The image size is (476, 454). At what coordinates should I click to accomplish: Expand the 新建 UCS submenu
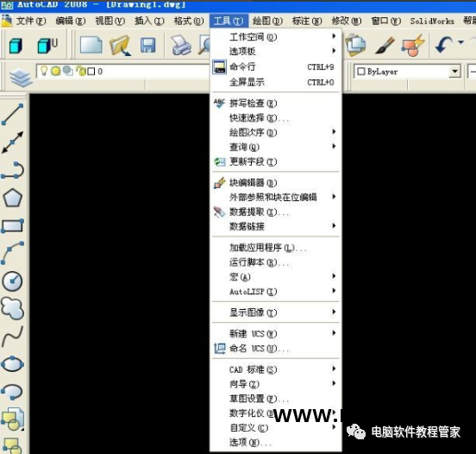pyautogui.click(x=276, y=333)
